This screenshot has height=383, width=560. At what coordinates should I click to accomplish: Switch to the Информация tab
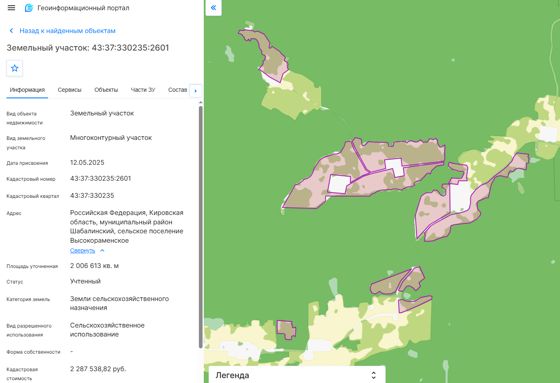coord(27,90)
